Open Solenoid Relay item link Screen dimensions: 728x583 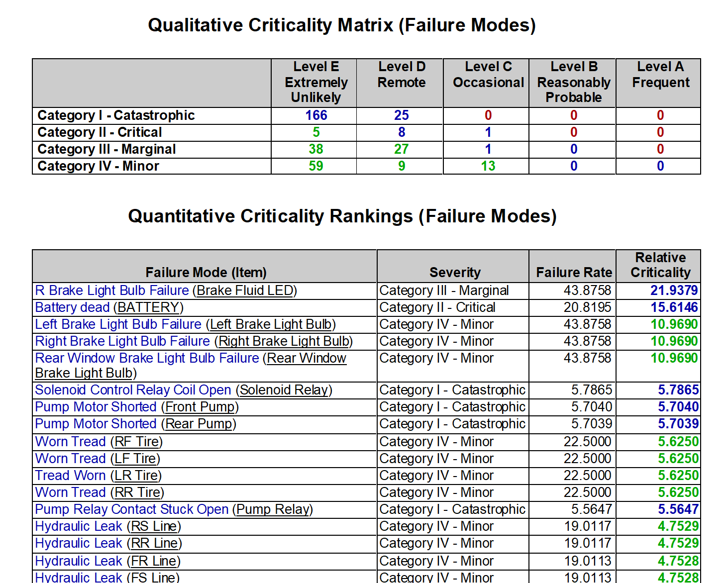pyautogui.click(x=284, y=390)
